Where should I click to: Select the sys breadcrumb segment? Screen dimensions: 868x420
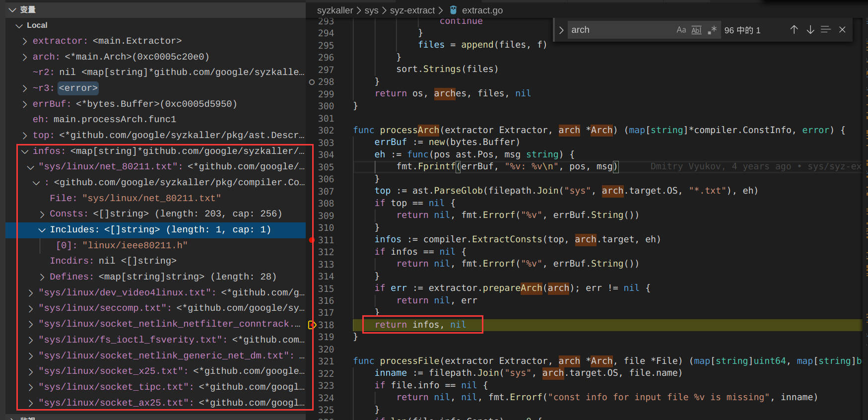pyautogui.click(x=371, y=10)
